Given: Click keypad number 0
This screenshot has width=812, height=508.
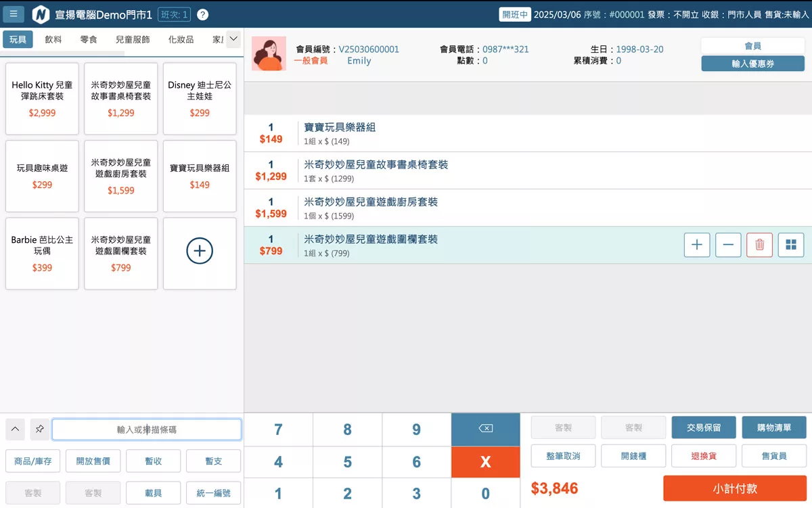Looking at the screenshot, I should [485, 493].
